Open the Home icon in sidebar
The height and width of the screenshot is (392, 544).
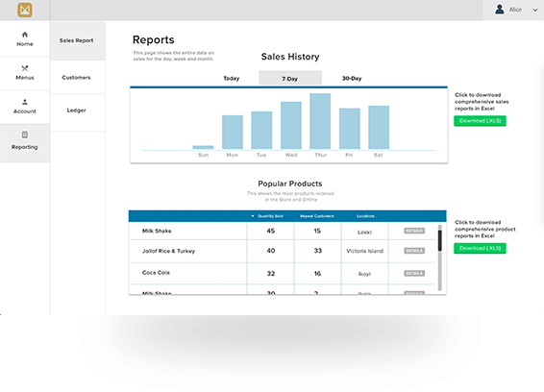[x=25, y=35]
